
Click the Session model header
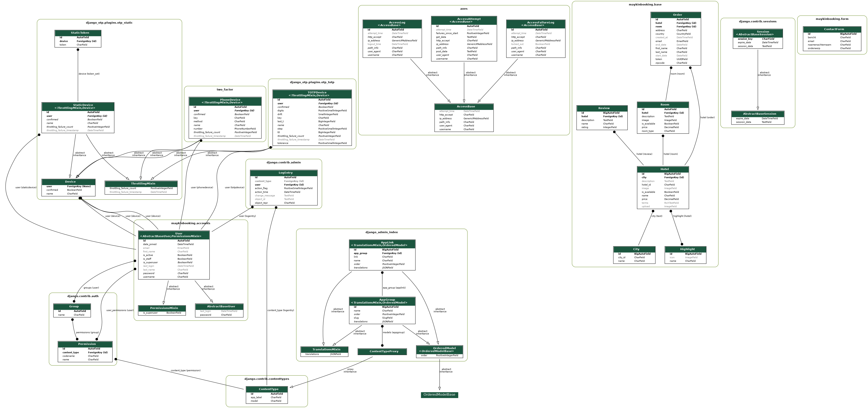pyautogui.click(x=758, y=33)
